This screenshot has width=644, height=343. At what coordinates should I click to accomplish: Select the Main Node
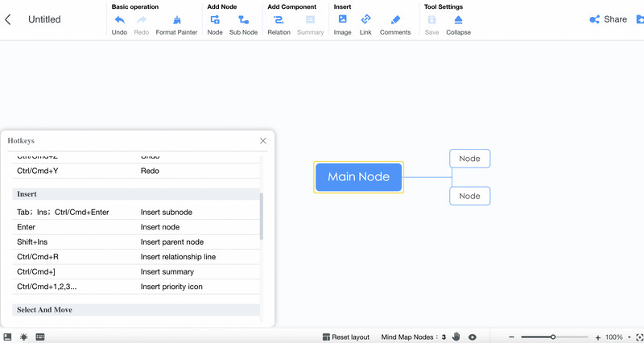[358, 177]
